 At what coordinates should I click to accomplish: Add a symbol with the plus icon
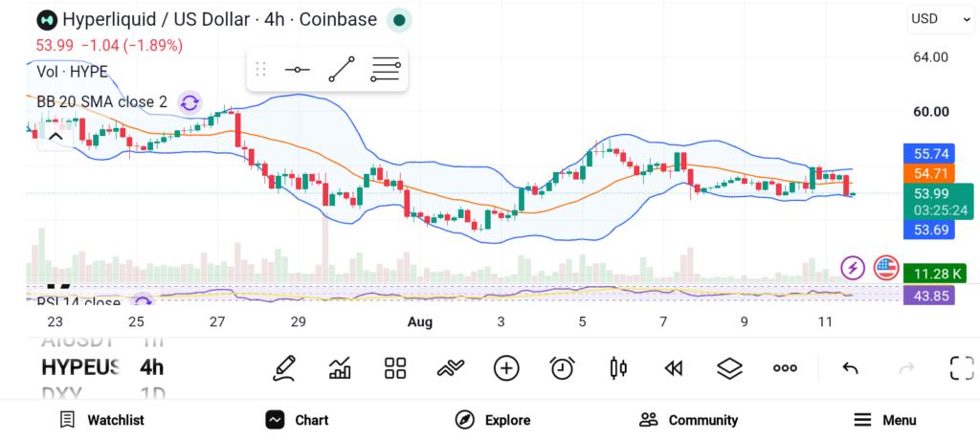coord(506,368)
